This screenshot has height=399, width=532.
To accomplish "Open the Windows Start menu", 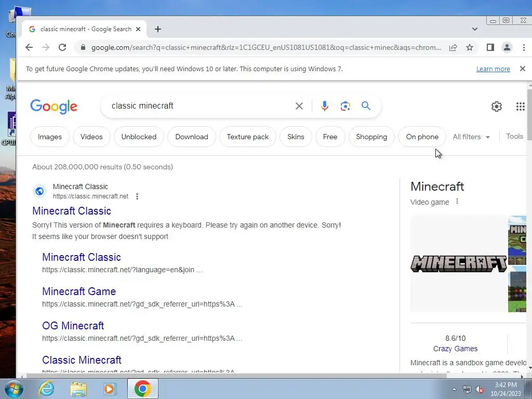I will click(x=14, y=389).
